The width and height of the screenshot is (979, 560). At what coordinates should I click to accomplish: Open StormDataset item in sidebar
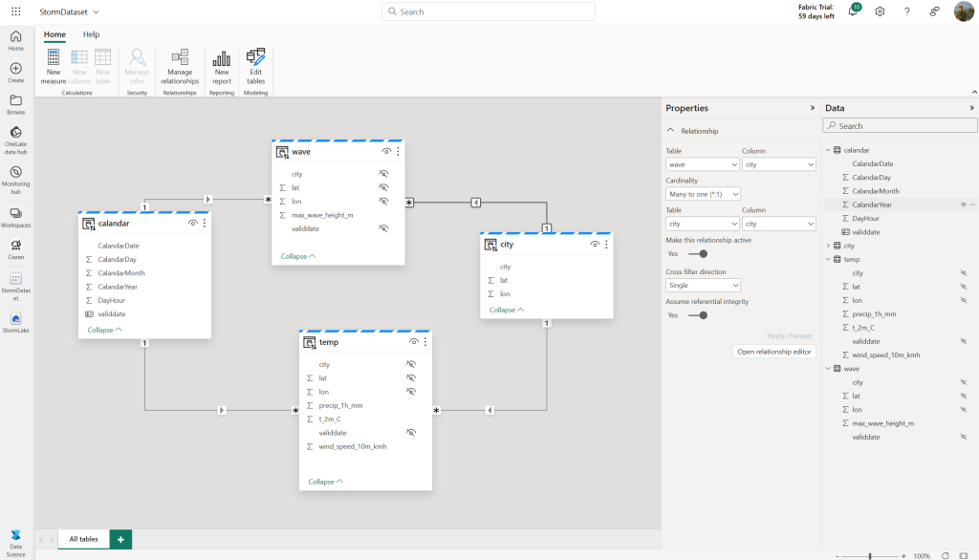[15, 287]
